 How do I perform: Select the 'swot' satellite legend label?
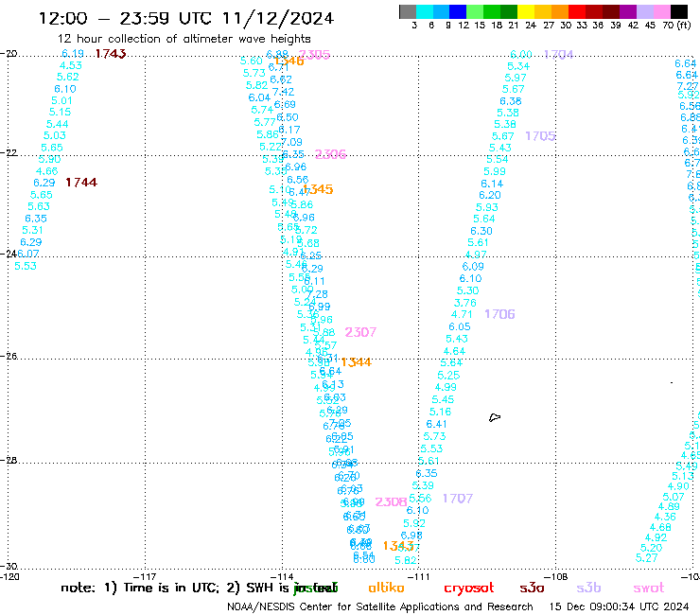pos(649,589)
